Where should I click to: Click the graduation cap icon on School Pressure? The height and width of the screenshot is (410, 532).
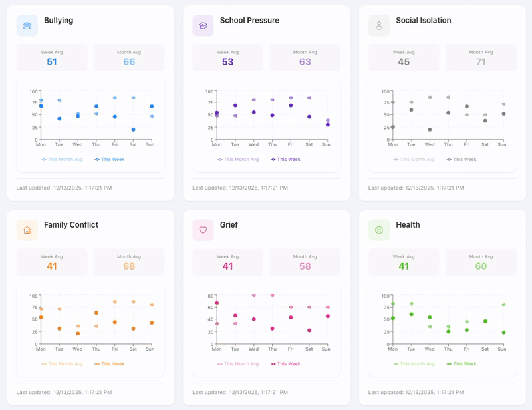pyautogui.click(x=203, y=25)
